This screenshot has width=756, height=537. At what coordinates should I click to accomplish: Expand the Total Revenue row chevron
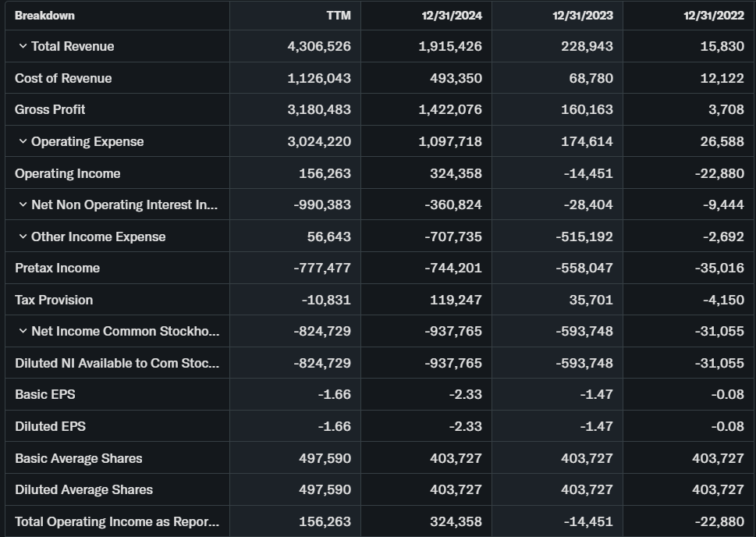click(23, 47)
